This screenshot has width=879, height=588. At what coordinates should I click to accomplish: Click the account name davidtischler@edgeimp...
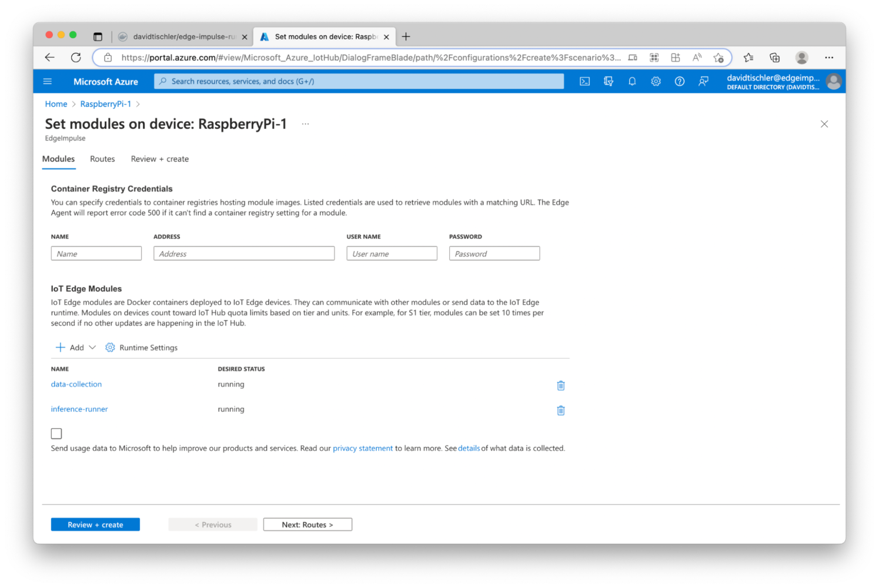click(x=773, y=78)
